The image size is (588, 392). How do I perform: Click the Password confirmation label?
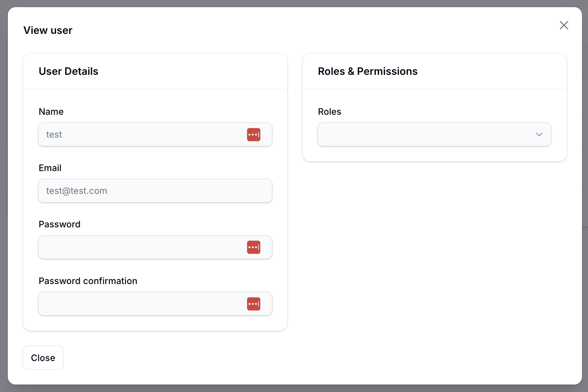click(88, 281)
